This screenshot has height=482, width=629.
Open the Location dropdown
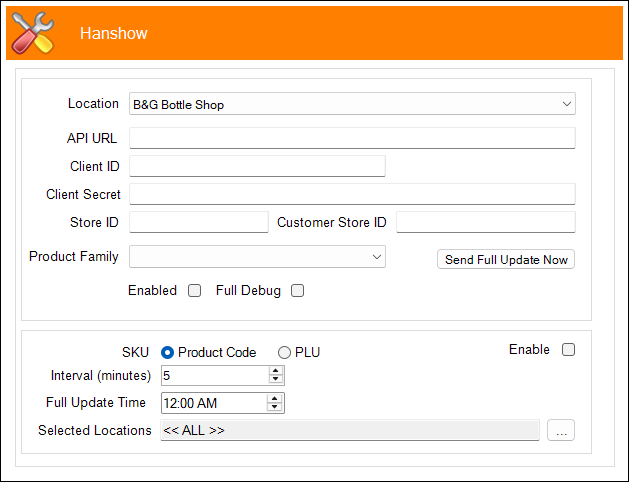pos(352,104)
